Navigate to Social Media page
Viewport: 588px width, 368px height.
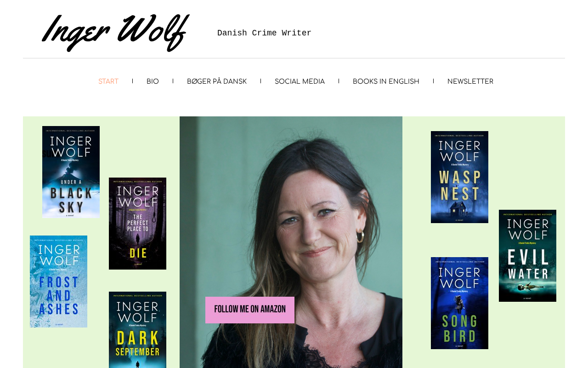point(300,81)
